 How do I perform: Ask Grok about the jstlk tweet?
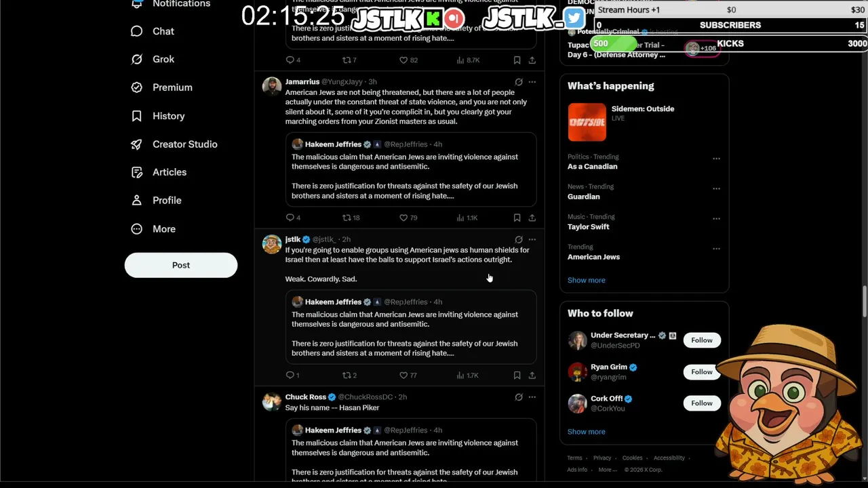[519, 239]
